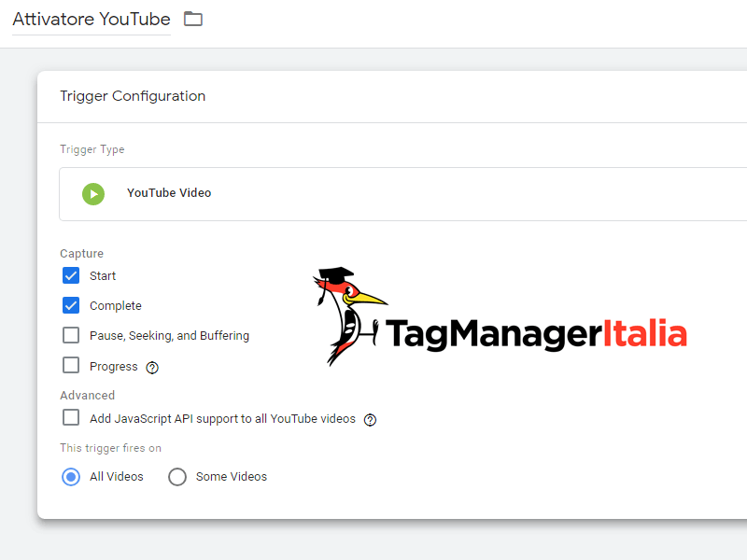Image resolution: width=747 pixels, height=560 pixels.
Task: Click the This trigger fires on label
Action: tap(110, 448)
